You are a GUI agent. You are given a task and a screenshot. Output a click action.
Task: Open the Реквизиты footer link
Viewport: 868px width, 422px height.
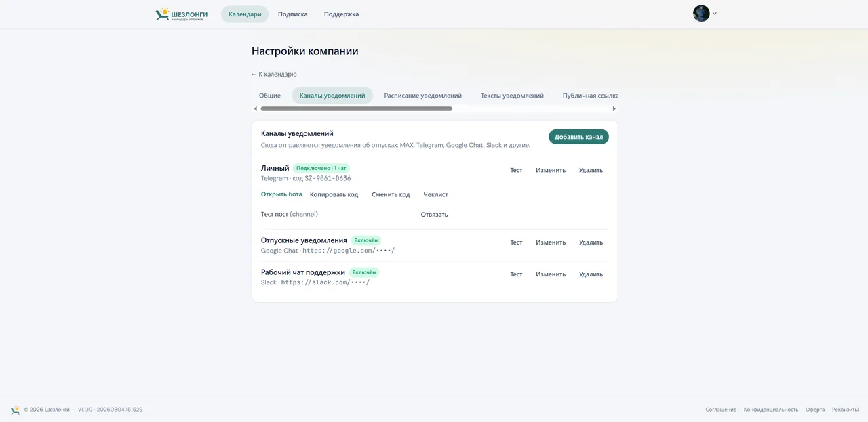(x=846, y=410)
